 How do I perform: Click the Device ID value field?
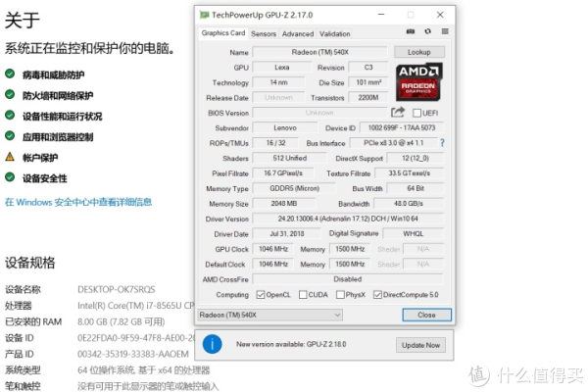click(x=402, y=128)
